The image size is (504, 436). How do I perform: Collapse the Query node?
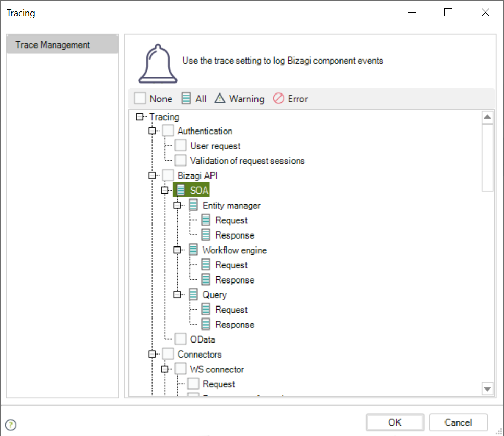pos(177,294)
